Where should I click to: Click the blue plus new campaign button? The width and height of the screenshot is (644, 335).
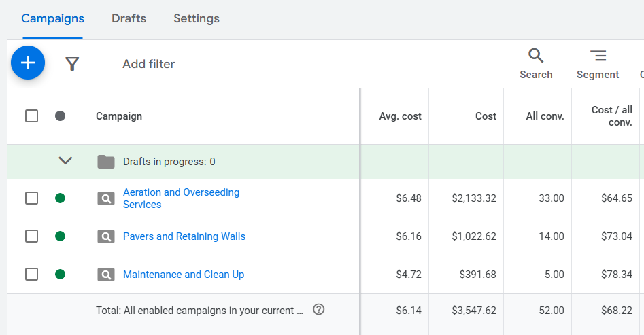click(28, 63)
